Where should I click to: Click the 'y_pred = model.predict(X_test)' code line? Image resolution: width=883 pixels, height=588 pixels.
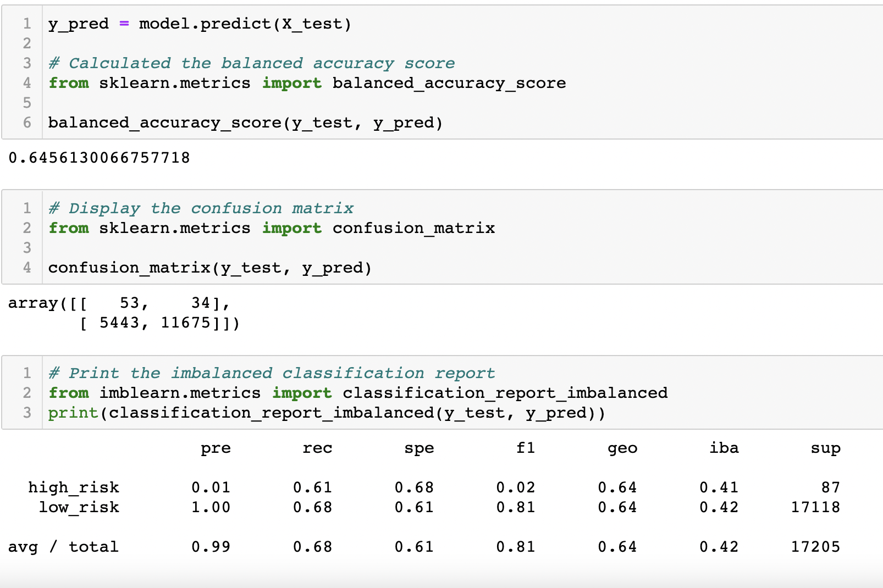click(200, 24)
